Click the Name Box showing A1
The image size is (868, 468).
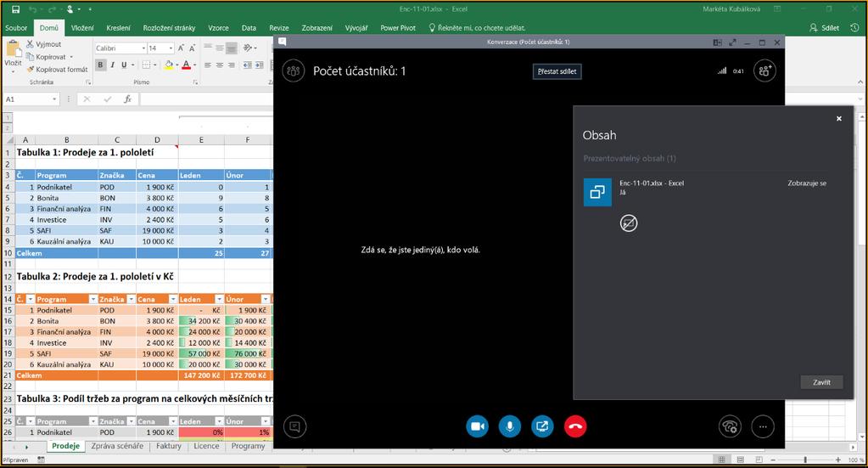(31, 99)
